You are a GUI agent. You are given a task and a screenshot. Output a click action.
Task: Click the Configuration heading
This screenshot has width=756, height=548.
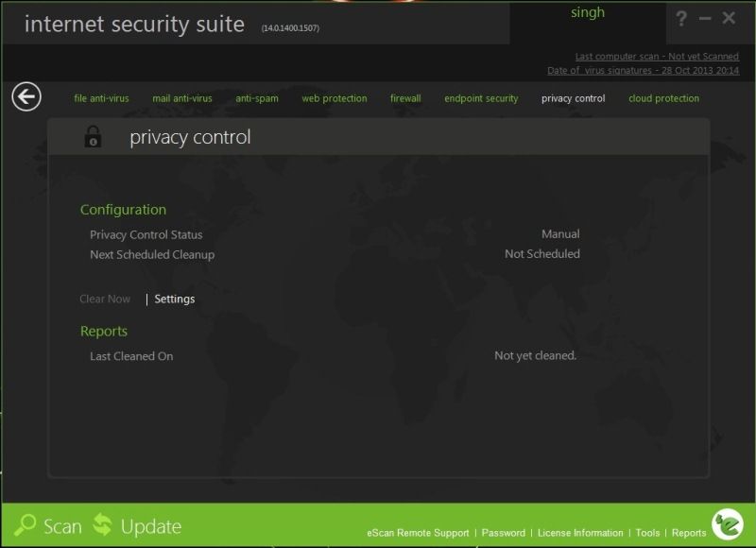tap(124, 210)
